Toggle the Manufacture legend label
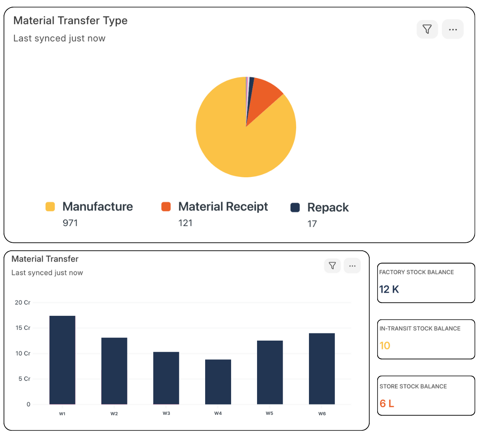The height and width of the screenshot is (448, 479). tap(97, 206)
